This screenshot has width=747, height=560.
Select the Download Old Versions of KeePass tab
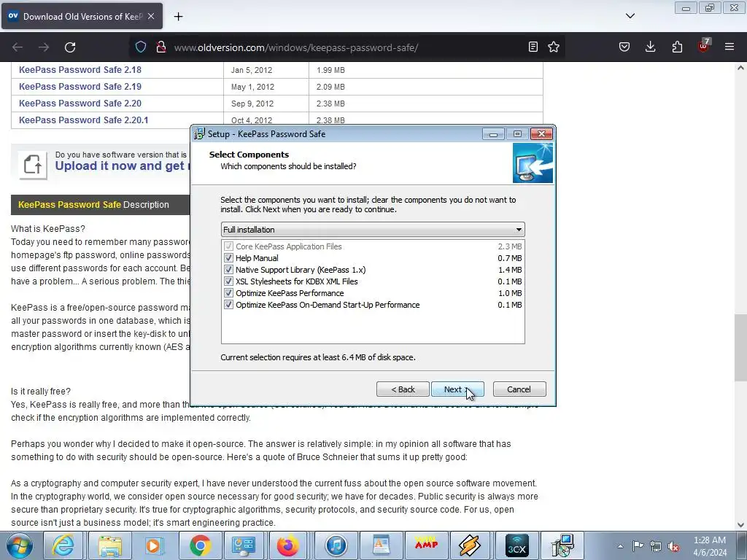[x=82, y=16]
